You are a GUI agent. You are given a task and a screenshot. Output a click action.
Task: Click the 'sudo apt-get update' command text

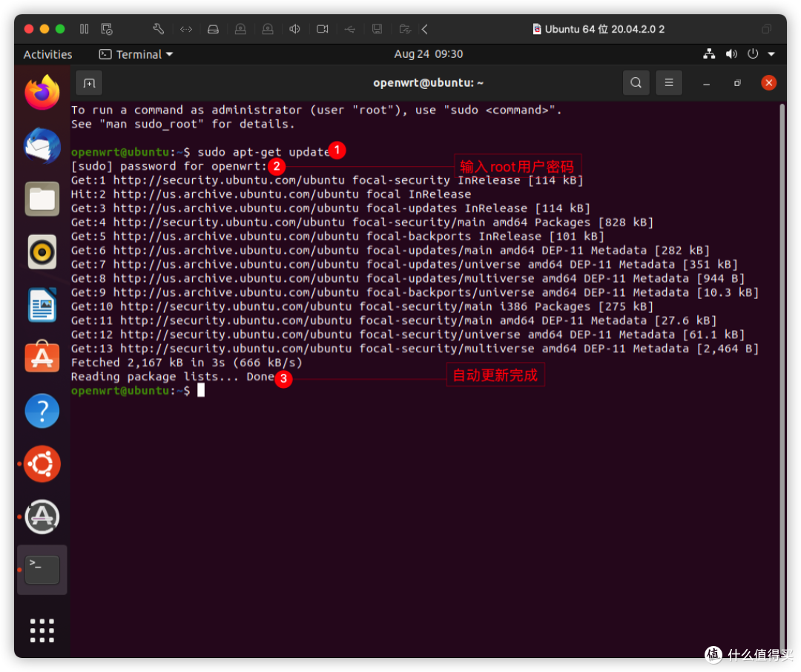point(263,152)
